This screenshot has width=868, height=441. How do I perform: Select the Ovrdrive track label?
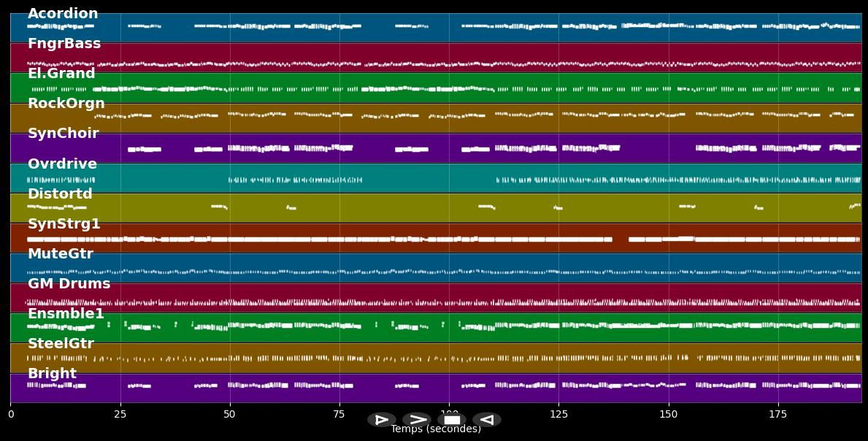tap(62, 164)
